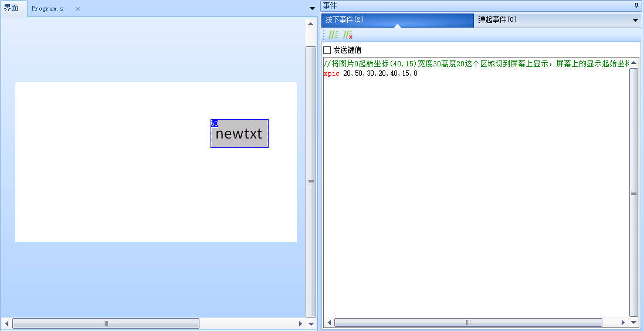
Task: Expand the event tabs dropdown arrow
Action: (635, 20)
